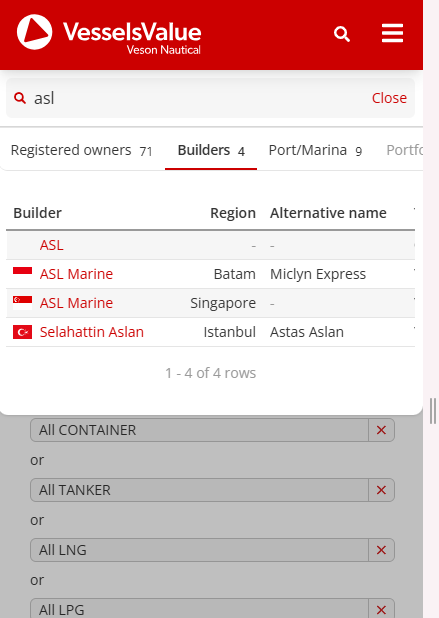Grab the vertical panel resize handle
Viewport: 439px width, 618px height.
(x=432, y=411)
